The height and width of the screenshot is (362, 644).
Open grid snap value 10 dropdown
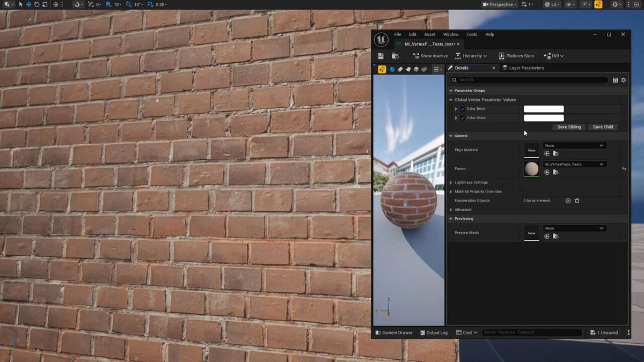point(118,4)
